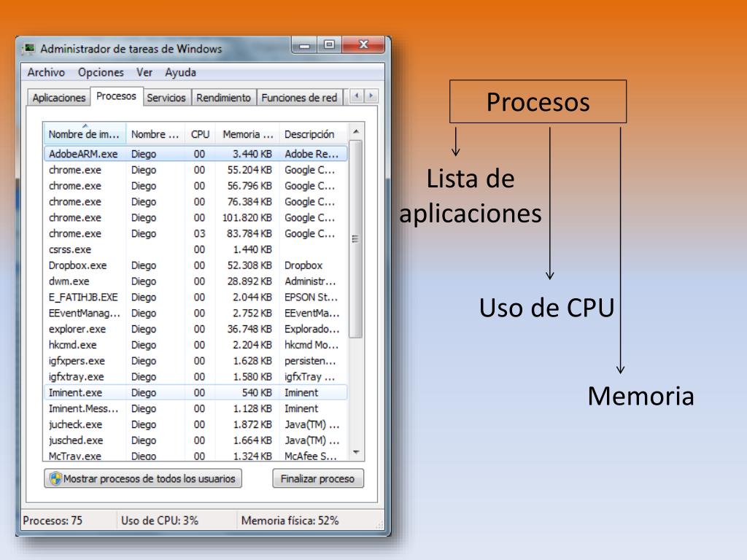Viewport: 747px width, 560px height.
Task: Select the McTray.exe process
Action: pyautogui.click(x=196, y=455)
